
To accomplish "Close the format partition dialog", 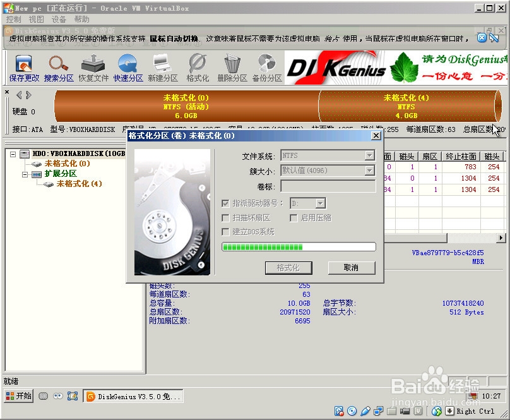I will (376, 136).
